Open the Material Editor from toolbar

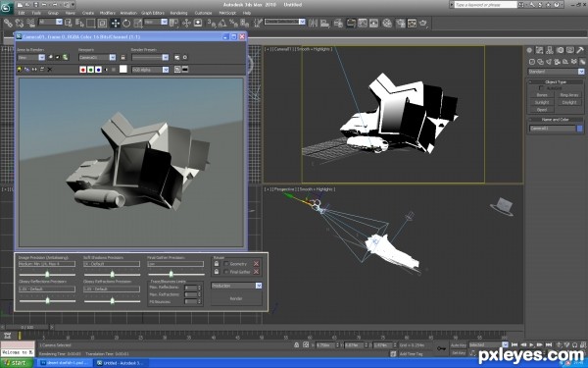pos(387,24)
